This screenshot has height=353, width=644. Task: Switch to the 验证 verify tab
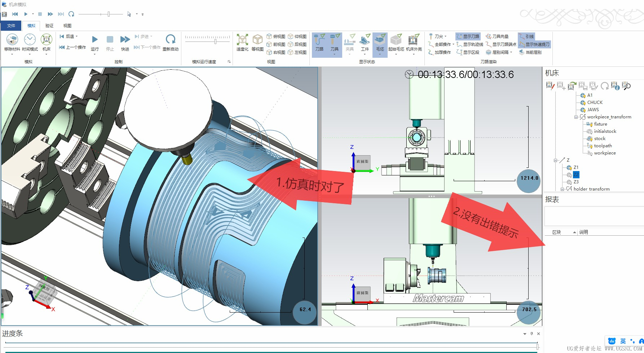[49, 26]
